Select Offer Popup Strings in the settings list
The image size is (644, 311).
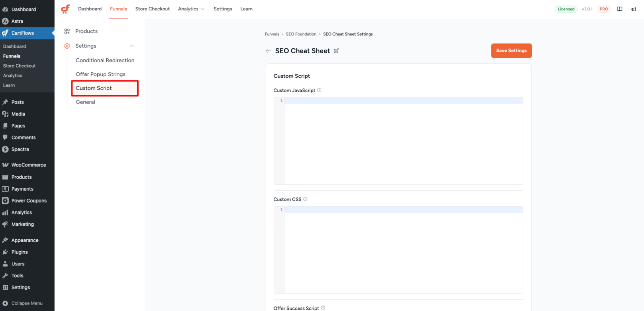click(101, 74)
